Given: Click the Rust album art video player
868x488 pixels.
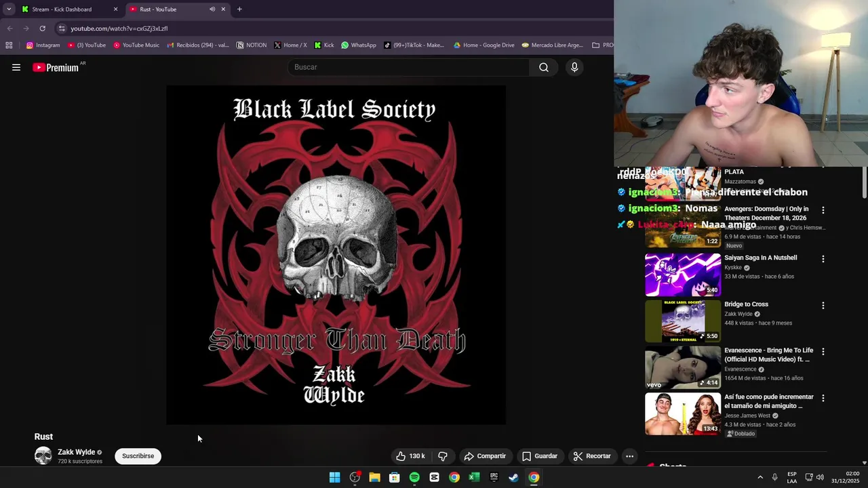Looking at the screenshot, I should 336,255.
